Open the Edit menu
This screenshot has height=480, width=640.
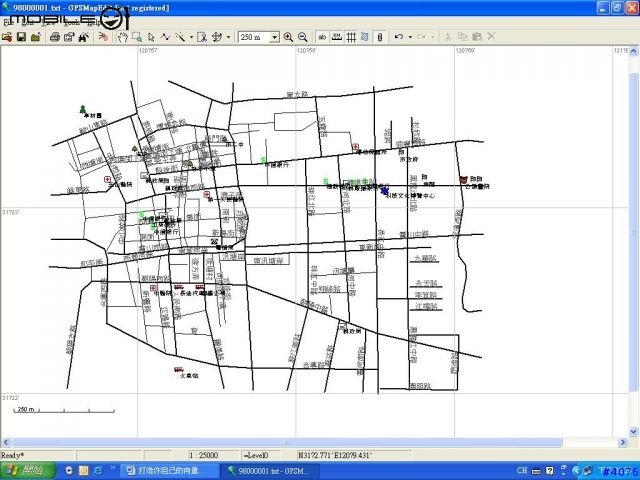[x=27, y=23]
